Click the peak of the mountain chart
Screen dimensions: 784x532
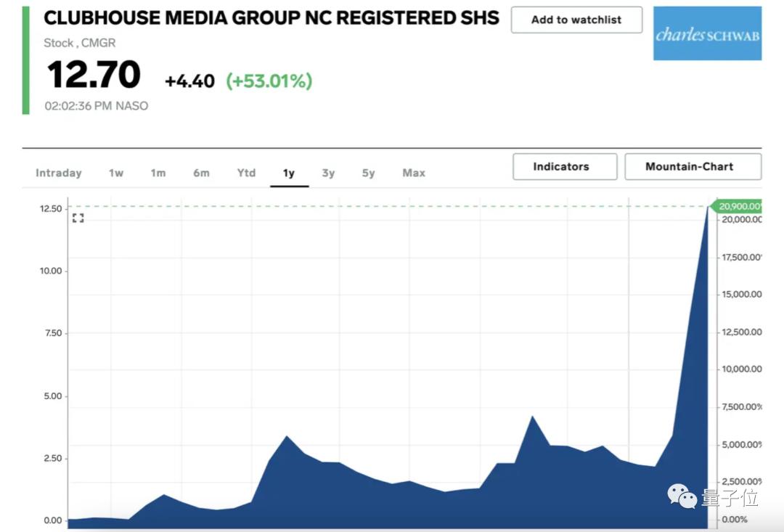tap(708, 208)
